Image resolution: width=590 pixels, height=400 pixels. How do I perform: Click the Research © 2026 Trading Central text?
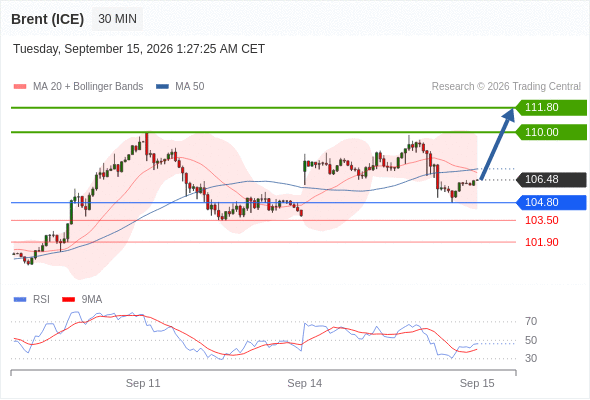tap(506, 87)
